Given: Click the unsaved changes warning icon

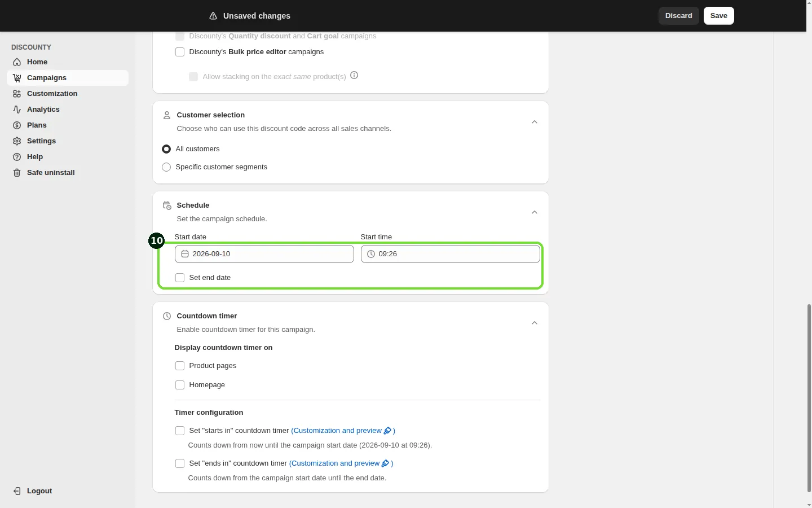Looking at the screenshot, I should pos(213,16).
